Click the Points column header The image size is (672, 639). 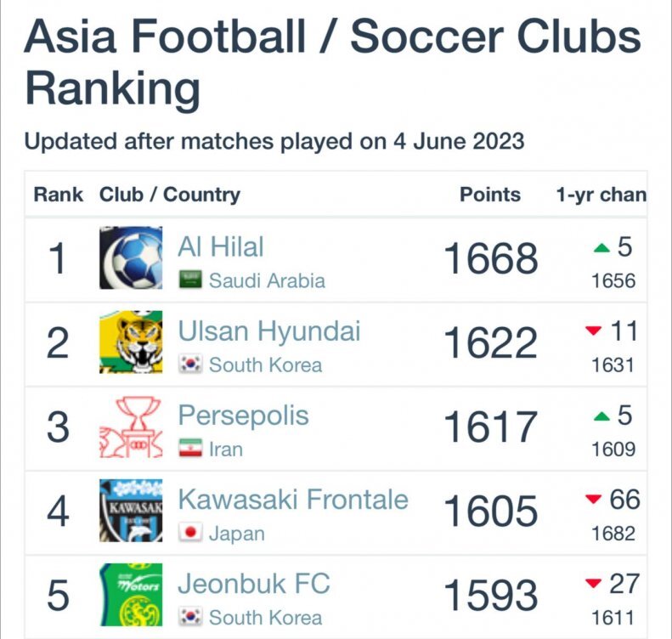point(490,195)
